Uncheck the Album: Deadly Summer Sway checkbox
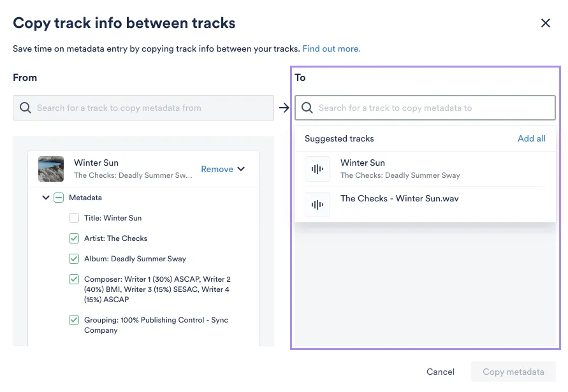 tap(74, 259)
